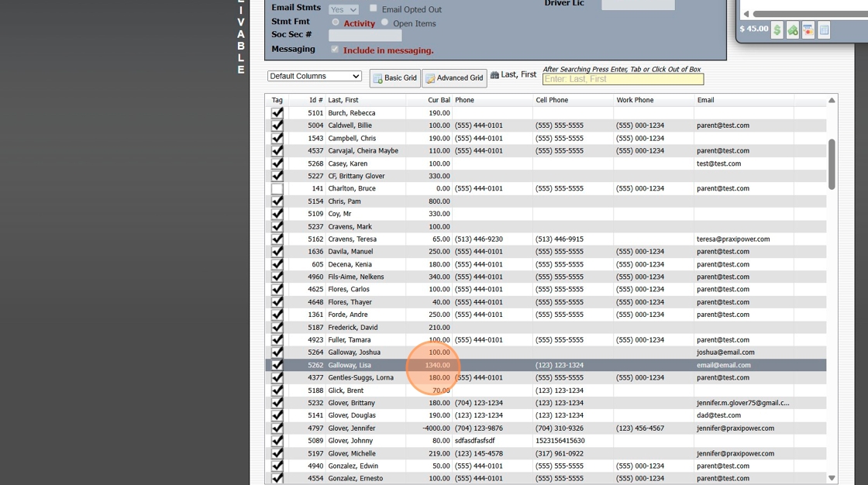Select the CF, Brittany Glover row
Screen dimensions: 868x485
click(546, 176)
